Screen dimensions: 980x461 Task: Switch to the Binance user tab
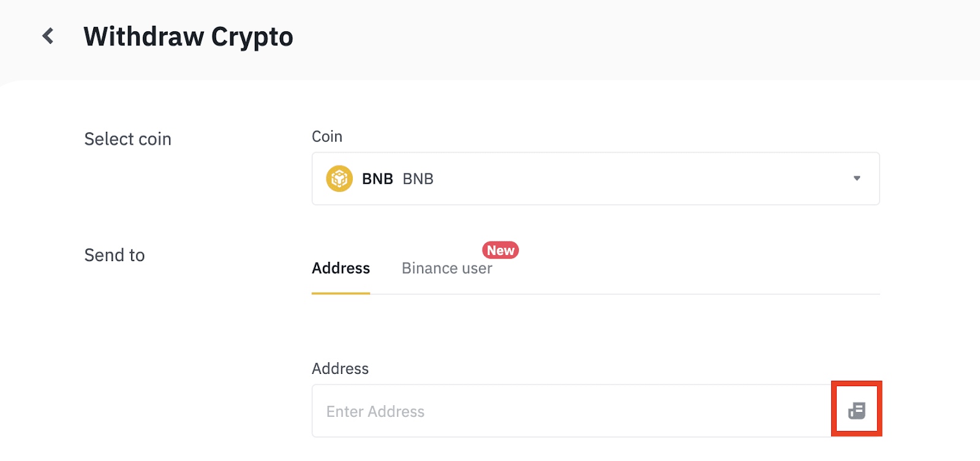tap(447, 269)
